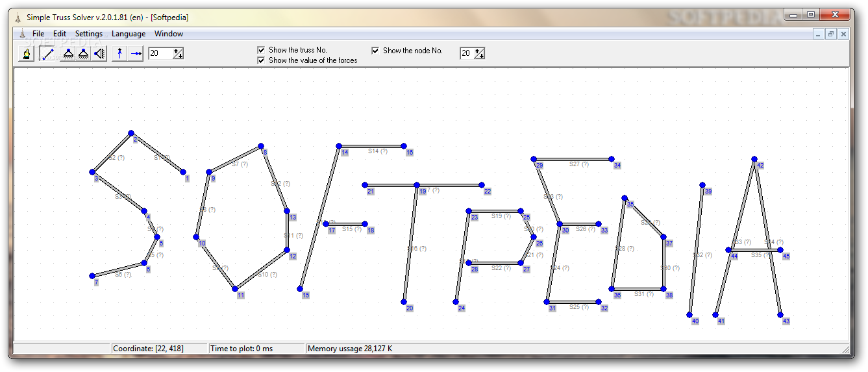Select the hand pointer tool
Image resolution: width=868 pixels, height=372 pixels.
26,54
